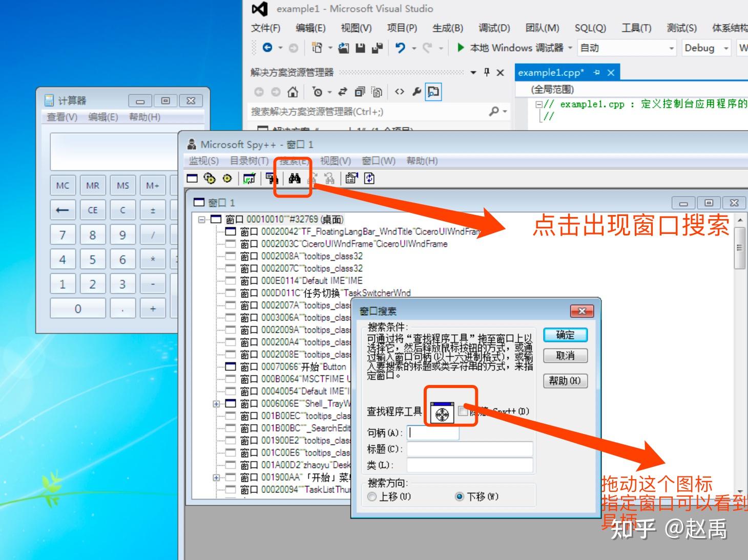Open the Spy++ Threads view single-gear icon

click(227, 178)
